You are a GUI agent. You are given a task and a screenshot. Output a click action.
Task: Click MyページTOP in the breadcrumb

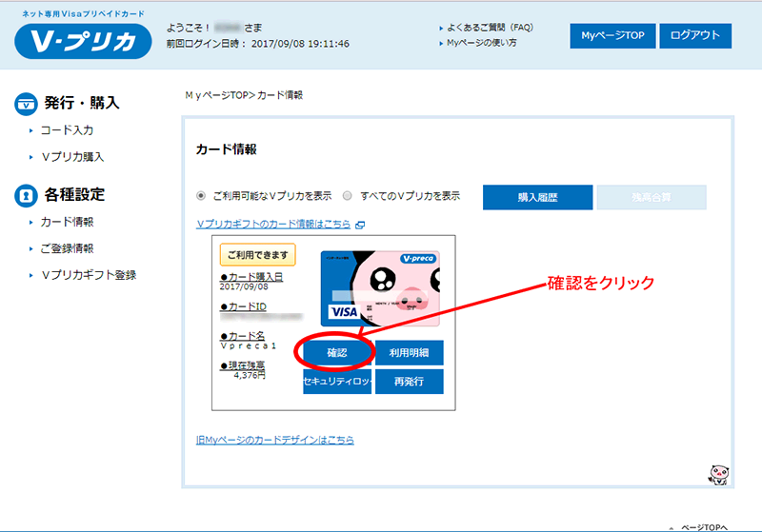click(216, 95)
